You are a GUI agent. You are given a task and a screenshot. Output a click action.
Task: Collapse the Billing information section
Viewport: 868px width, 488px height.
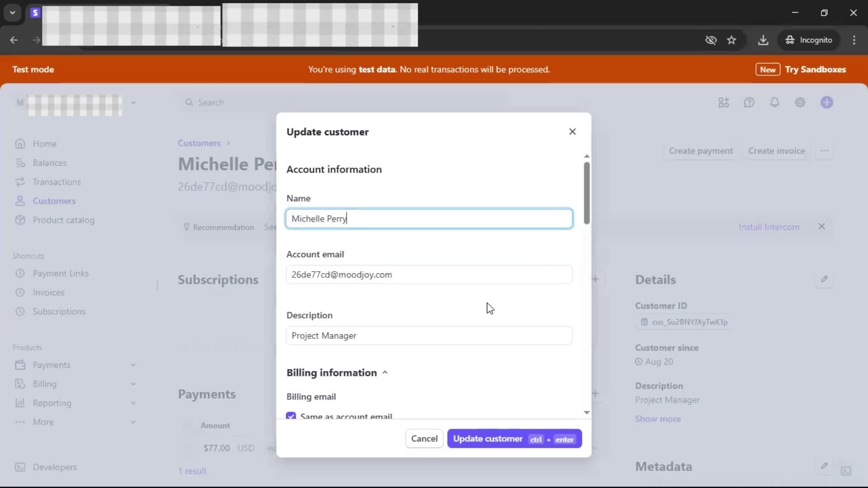coord(385,373)
